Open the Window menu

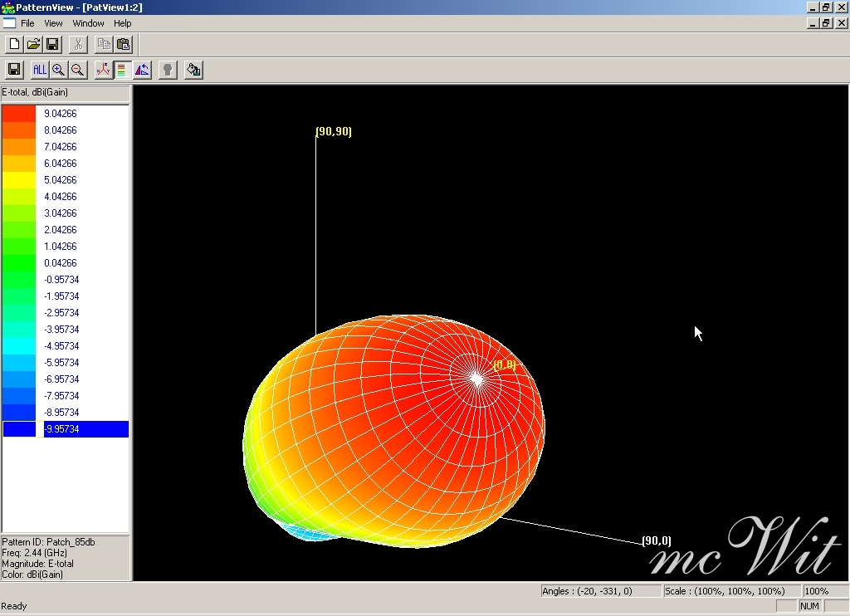click(88, 23)
